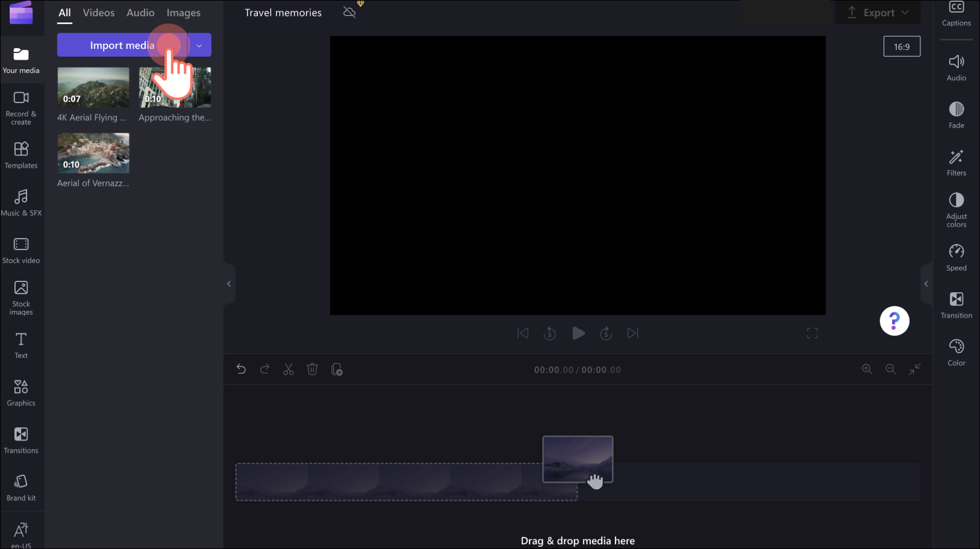Click the Import media button

pyautogui.click(x=122, y=45)
